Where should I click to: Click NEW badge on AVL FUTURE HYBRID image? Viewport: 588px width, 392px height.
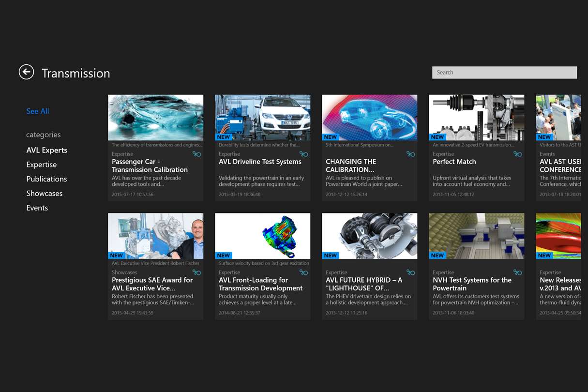(331, 256)
